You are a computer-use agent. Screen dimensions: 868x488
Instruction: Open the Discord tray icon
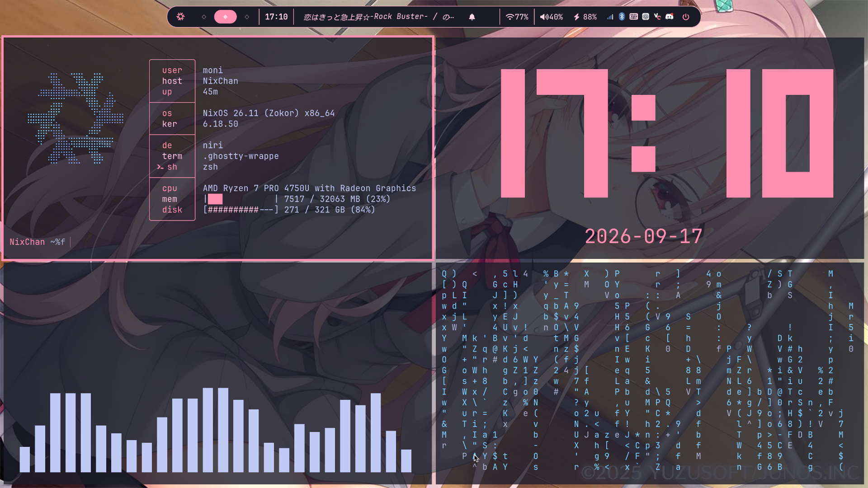point(670,17)
